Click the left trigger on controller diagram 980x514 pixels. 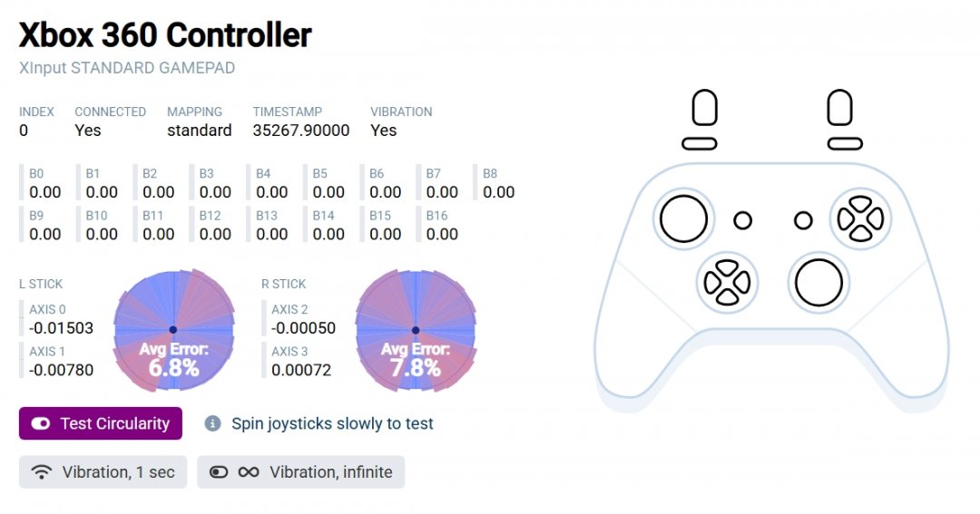pyautogui.click(x=705, y=108)
